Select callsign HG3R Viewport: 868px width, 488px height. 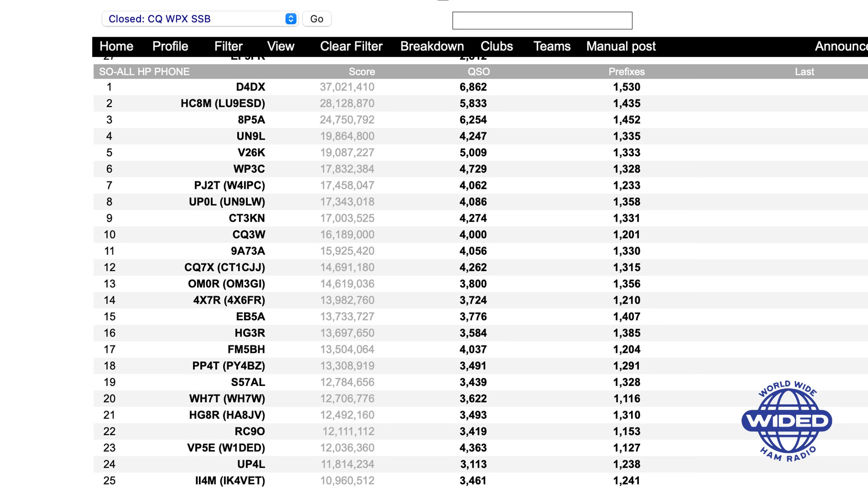250,333
